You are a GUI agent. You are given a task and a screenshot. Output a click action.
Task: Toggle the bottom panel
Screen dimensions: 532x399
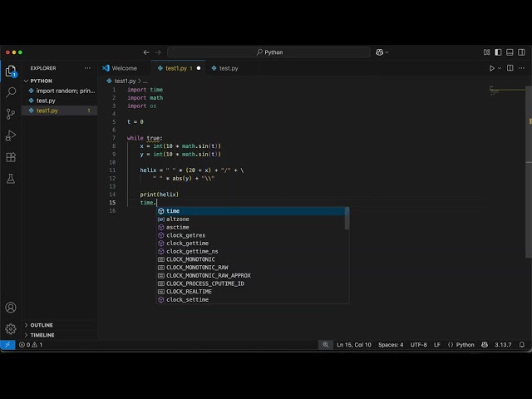click(x=510, y=52)
